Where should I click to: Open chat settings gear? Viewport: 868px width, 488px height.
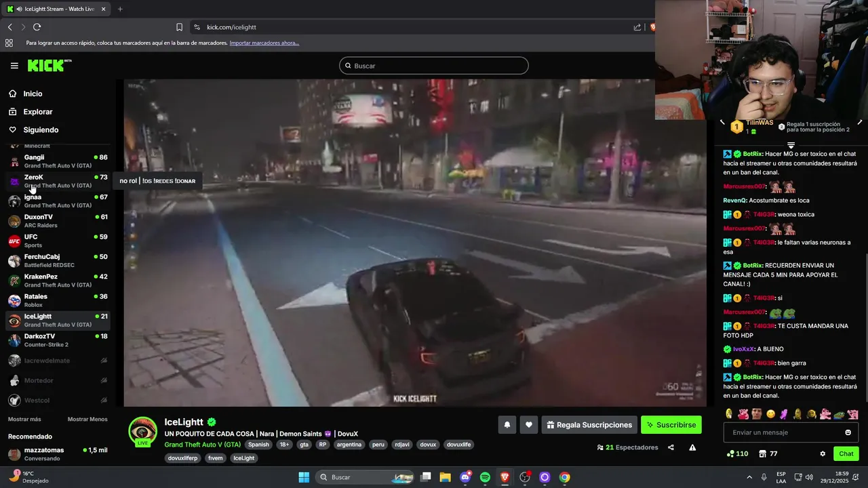[823, 453]
